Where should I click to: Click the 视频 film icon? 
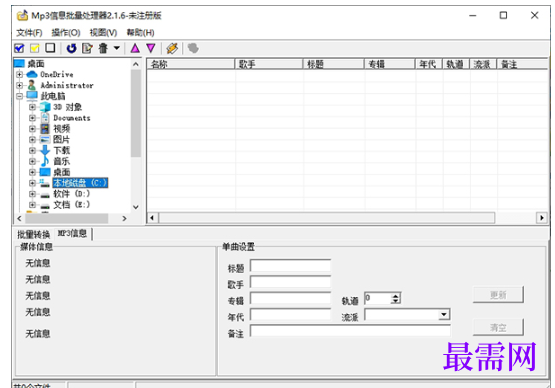[45, 129]
